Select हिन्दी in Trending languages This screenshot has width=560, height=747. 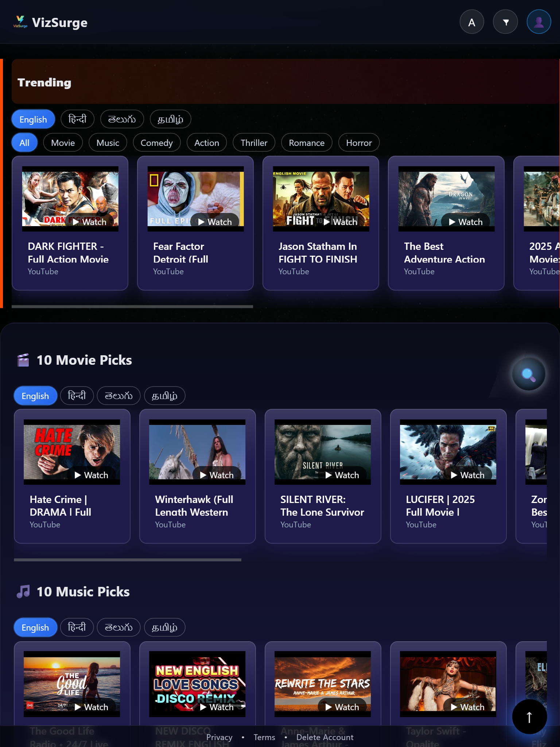(x=77, y=119)
